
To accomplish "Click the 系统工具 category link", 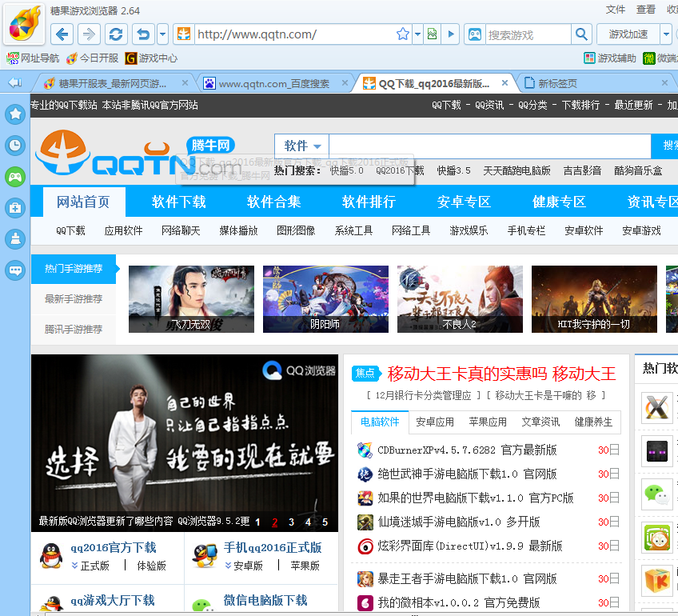I will 353,230.
